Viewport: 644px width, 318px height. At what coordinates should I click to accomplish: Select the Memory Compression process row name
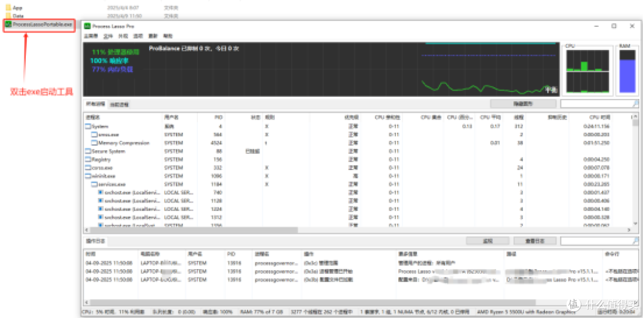click(123, 143)
